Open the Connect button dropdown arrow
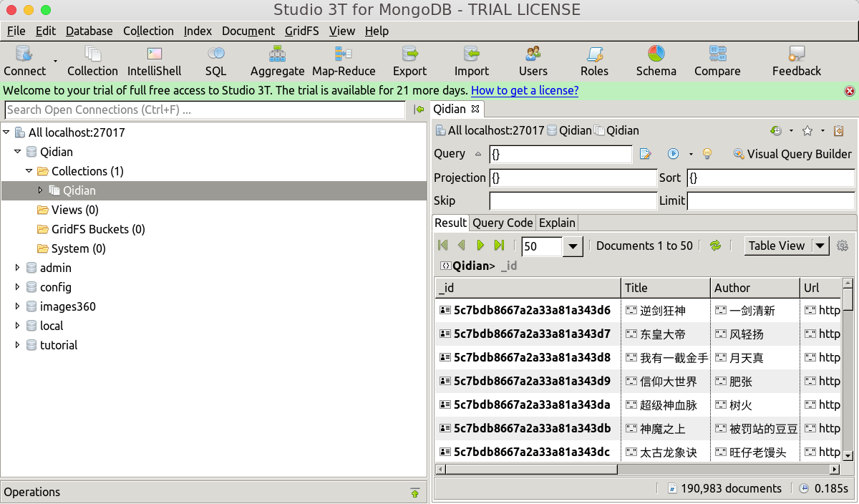859x504 pixels. coord(56,62)
